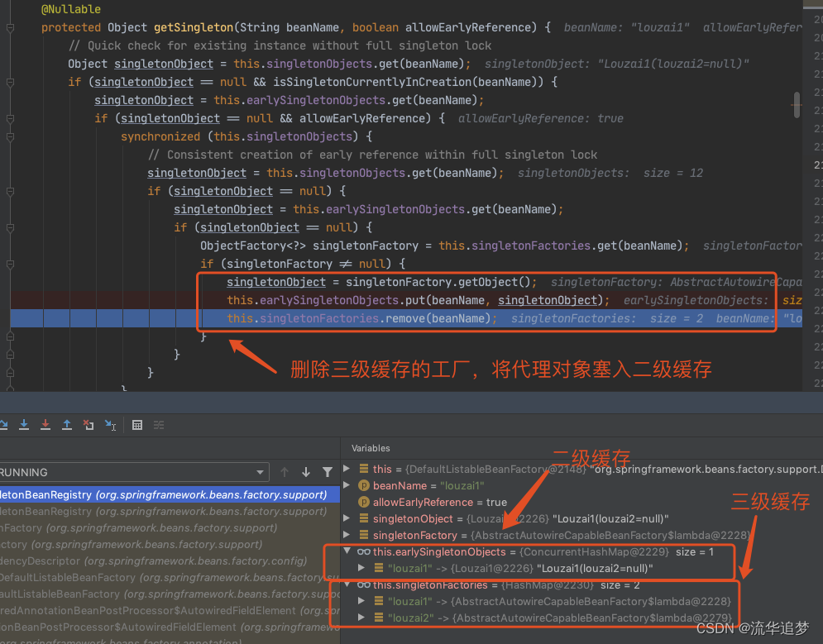The image size is (823, 644).
Task: Click the previous frame up arrow
Action: pos(285,472)
